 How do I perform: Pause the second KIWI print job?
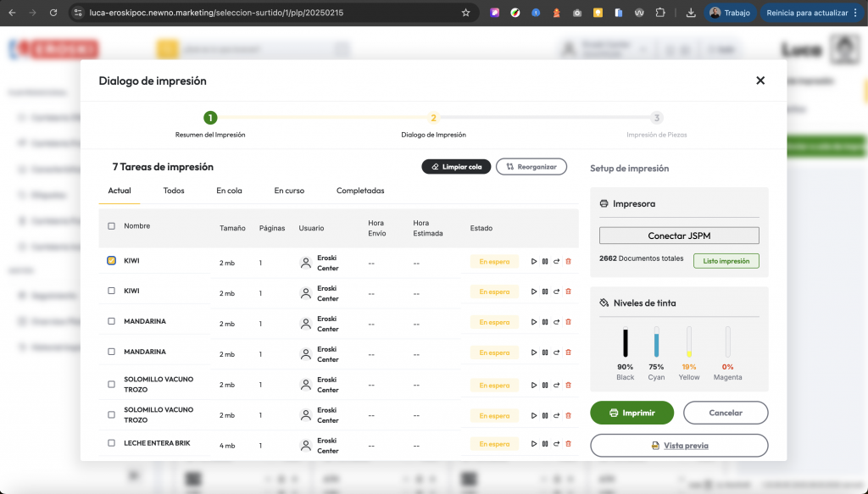pyautogui.click(x=545, y=291)
